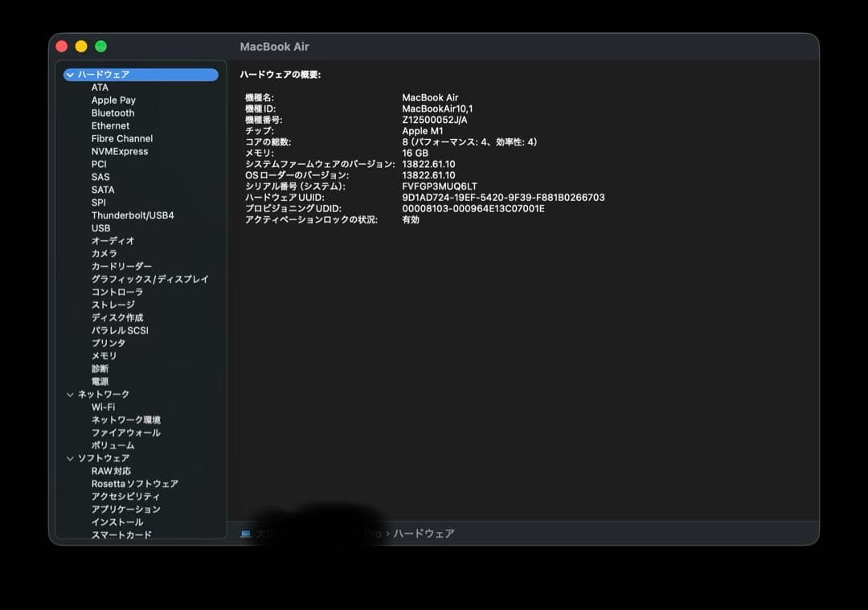Screen dimensions: 868x610
Task: Select アクセシビリティ in the sidebar
Action: (x=125, y=497)
